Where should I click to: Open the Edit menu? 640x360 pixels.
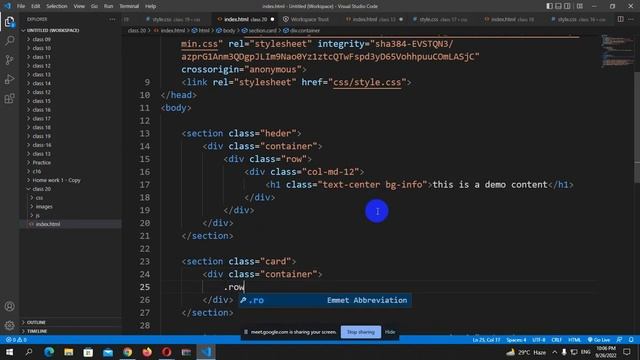tap(36, 6)
